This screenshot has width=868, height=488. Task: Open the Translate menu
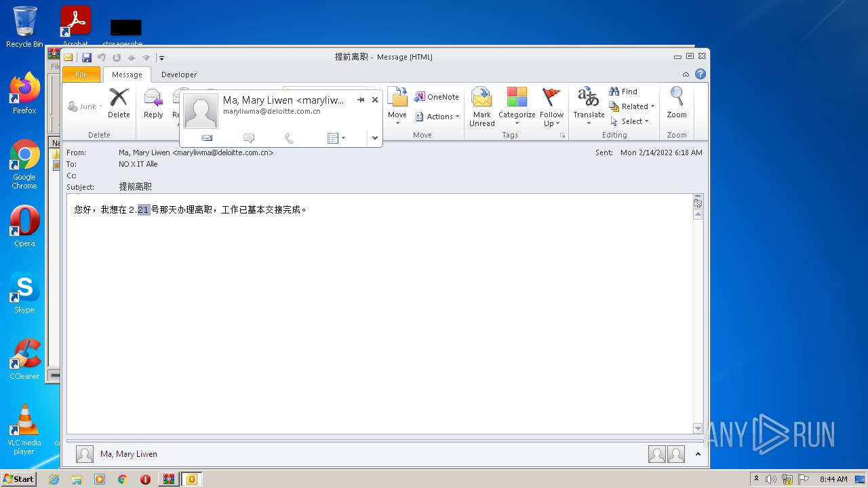tap(589, 106)
